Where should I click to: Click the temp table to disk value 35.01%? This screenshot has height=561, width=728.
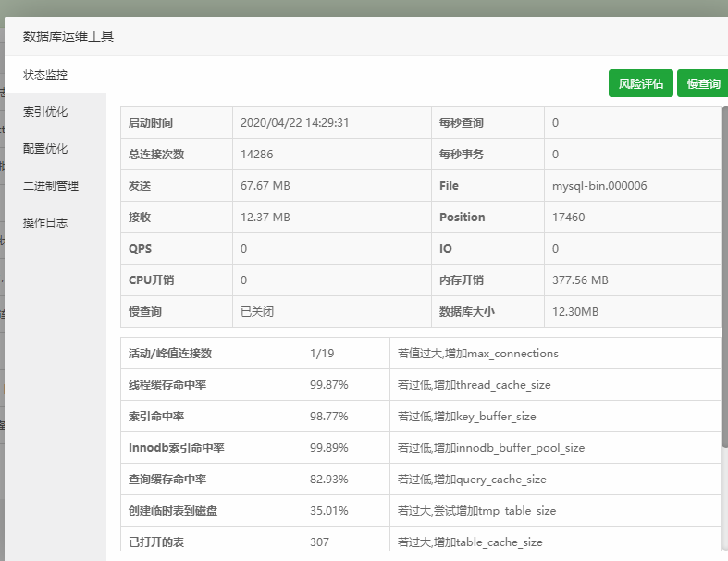328,510
